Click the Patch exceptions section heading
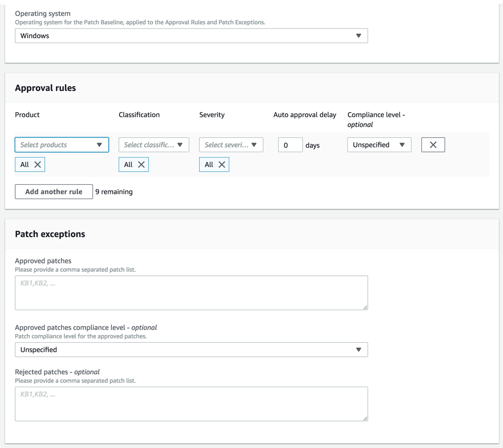503x448 pixels. [x=50, y=234]
